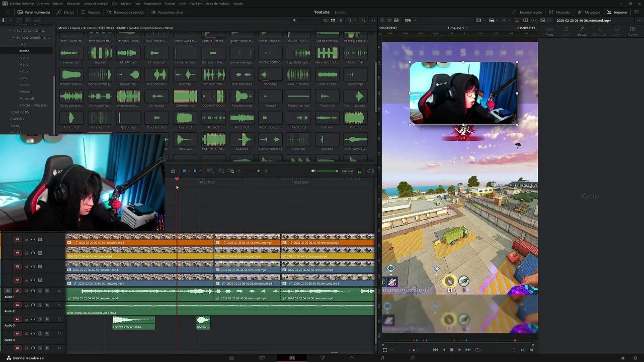
Task: Switch to inspector Archivo tab
Action: coord(632,31)
